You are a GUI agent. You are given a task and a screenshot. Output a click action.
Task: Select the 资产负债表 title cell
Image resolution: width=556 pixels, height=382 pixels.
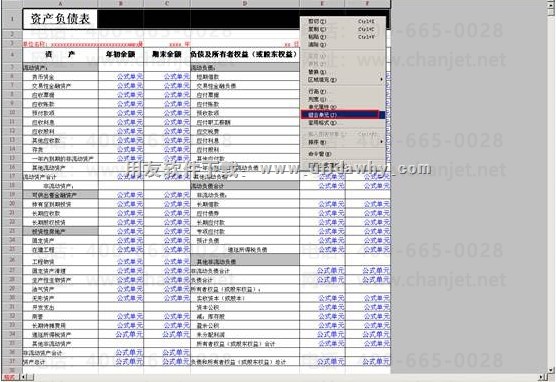(60, 19)
